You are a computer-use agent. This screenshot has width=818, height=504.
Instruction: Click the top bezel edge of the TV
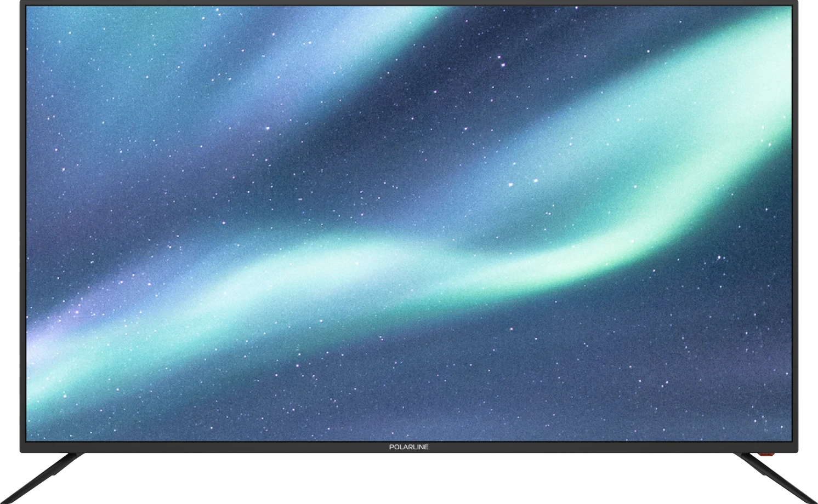(408, 3)
